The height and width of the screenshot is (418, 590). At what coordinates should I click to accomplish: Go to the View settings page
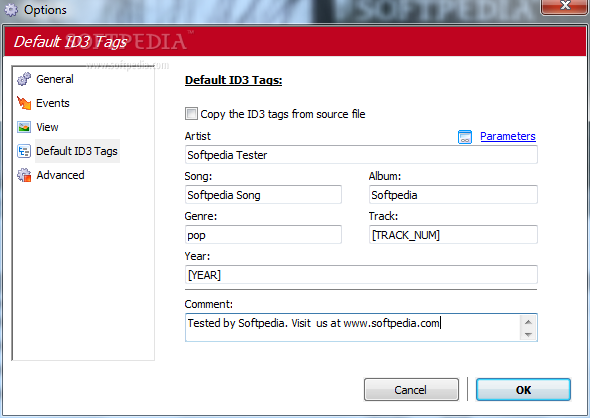(x=47, y=127)
